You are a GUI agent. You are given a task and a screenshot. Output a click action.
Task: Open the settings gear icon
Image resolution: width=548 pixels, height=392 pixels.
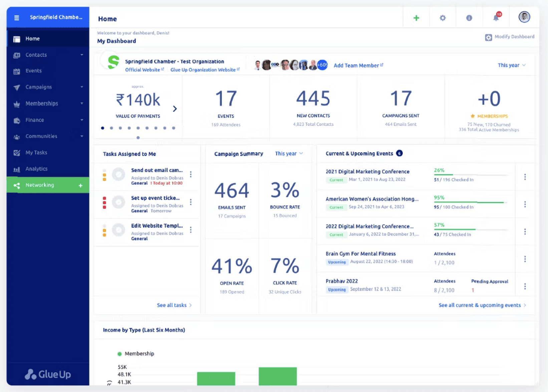(x=443, y=18)
